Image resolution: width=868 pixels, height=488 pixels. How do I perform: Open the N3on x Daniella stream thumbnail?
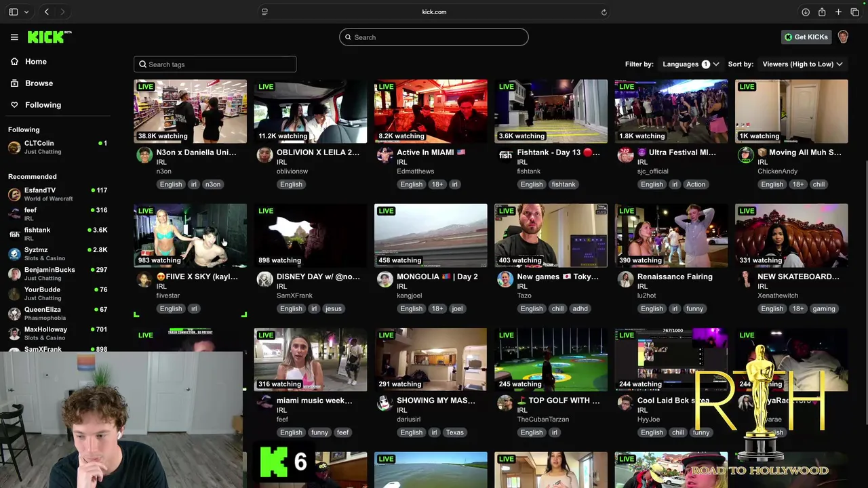(x=190, y=111)
